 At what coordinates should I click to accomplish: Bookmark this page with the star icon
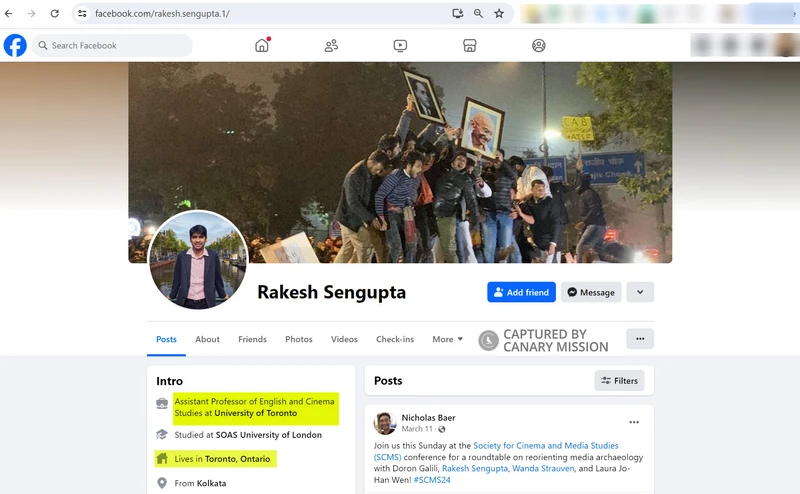[499, 14]
